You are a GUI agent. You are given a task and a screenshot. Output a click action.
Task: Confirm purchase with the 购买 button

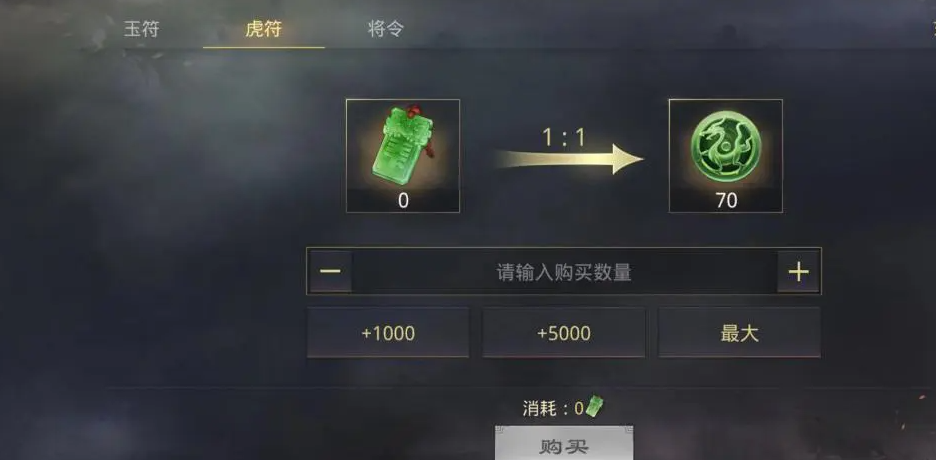coord(564,443)
